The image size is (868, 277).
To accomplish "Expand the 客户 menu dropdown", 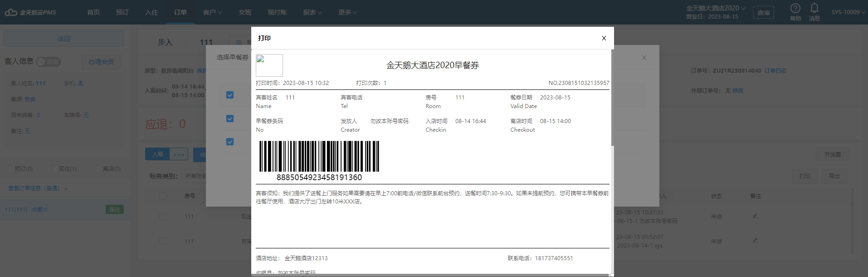I will pos(213,12).
